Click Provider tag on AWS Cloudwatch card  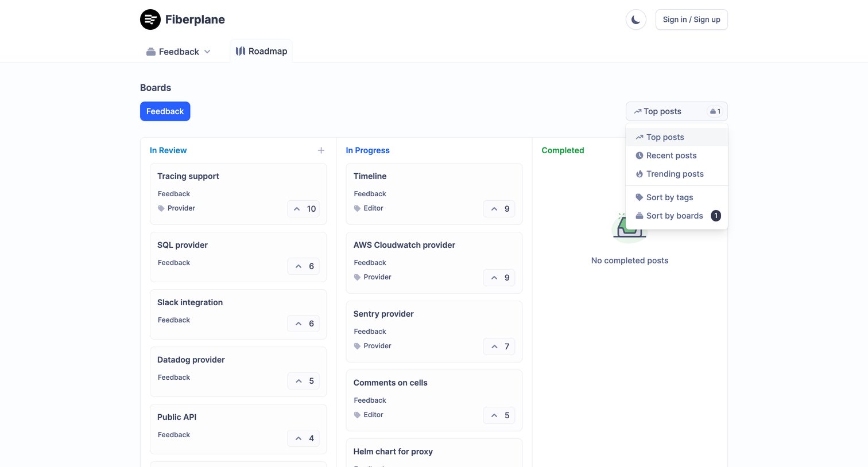pos(373,277)
